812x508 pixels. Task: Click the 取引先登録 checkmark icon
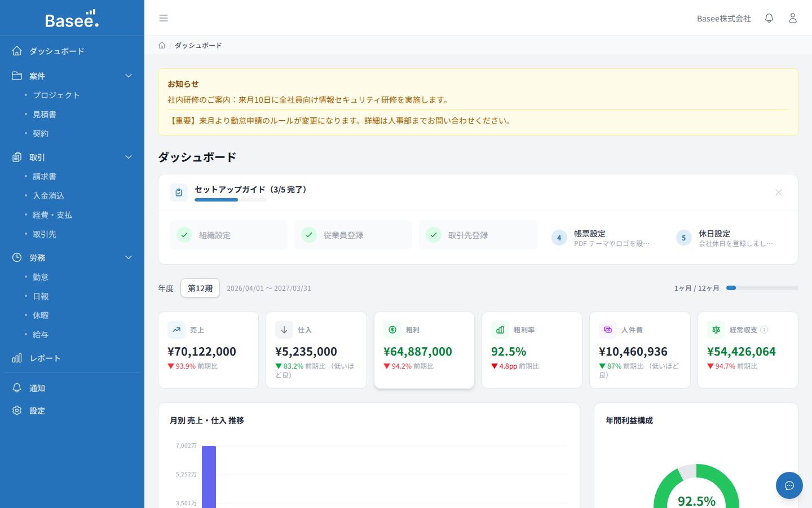(434, 235)
